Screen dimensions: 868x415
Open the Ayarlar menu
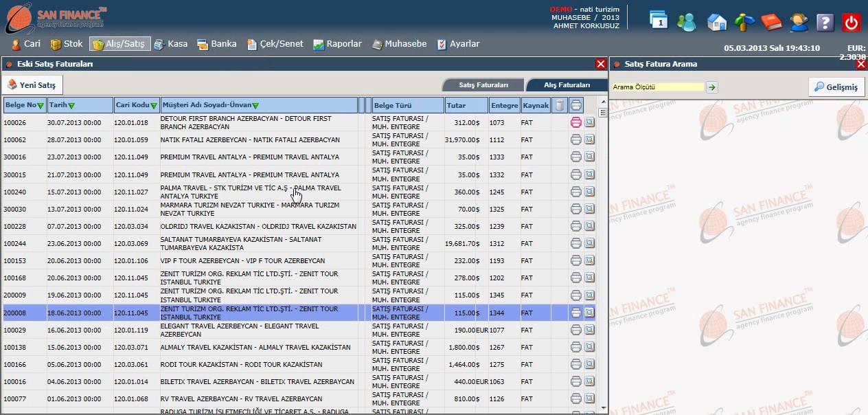[458, 43]
